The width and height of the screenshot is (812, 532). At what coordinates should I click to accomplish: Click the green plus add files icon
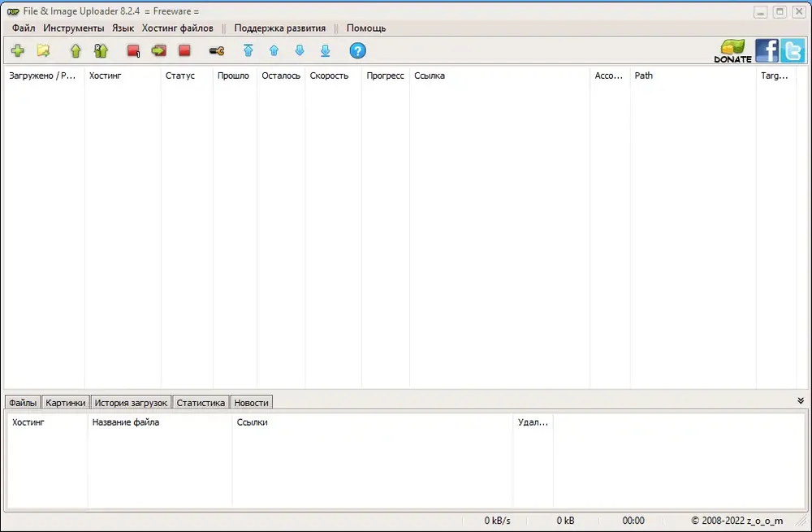(x=18, y=50)
